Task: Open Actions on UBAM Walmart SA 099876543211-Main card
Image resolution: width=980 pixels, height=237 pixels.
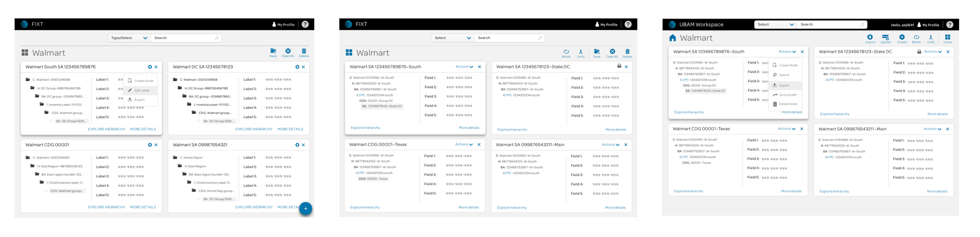Action: 933,129
